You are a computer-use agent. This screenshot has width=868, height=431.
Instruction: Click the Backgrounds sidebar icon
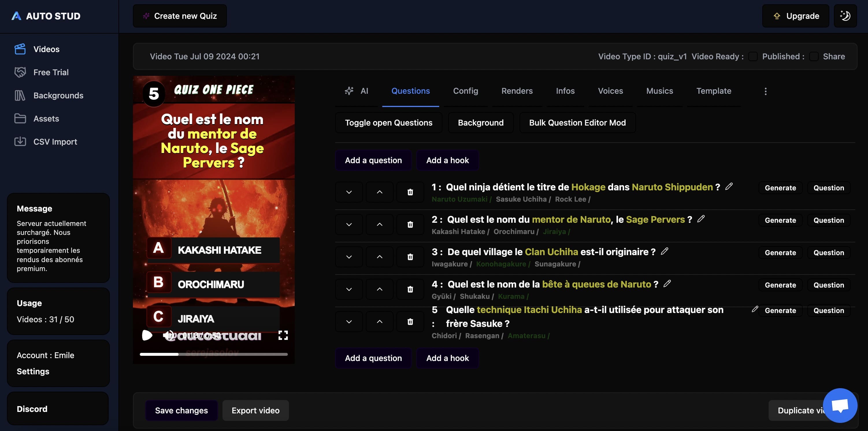coord(19,95)
